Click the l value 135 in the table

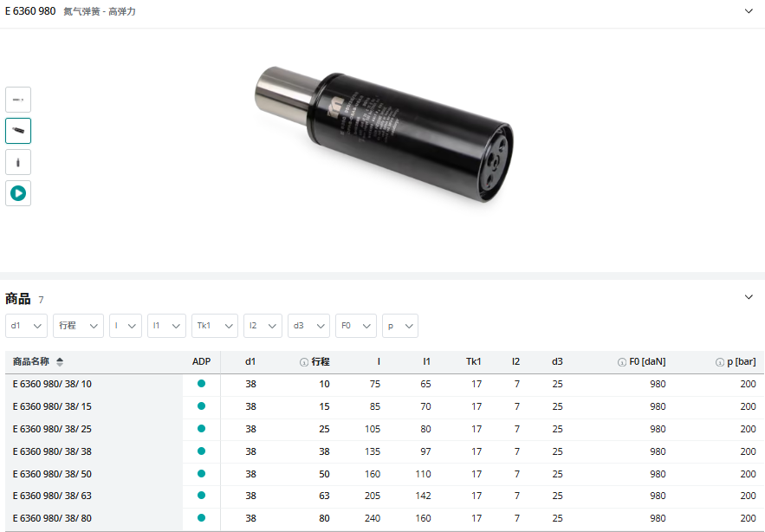(x=373, y=451)
